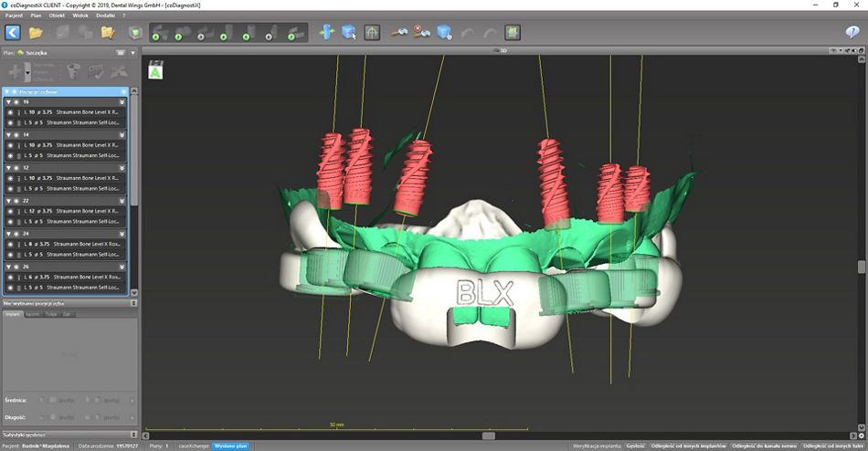Click the green shield box toolbar icon
This screenshot has width=868, height=451.
pyautogui.click(x=135, y=33)
